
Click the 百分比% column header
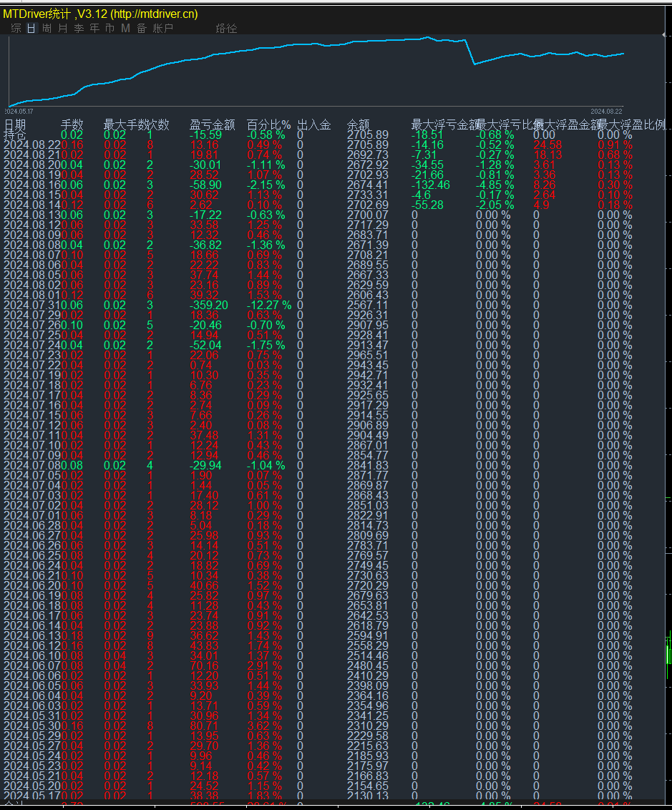tap(268, 125)
